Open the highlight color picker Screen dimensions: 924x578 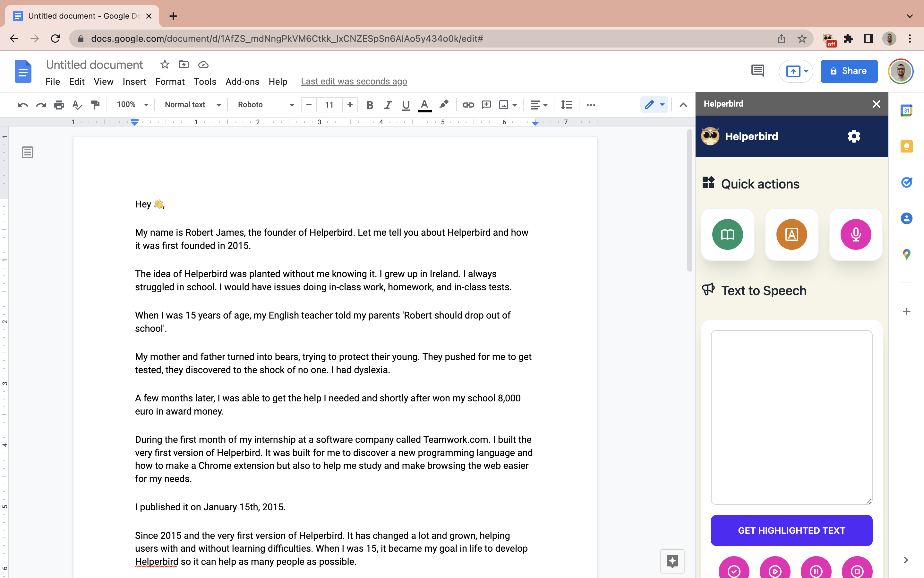(x=444, y=105)
